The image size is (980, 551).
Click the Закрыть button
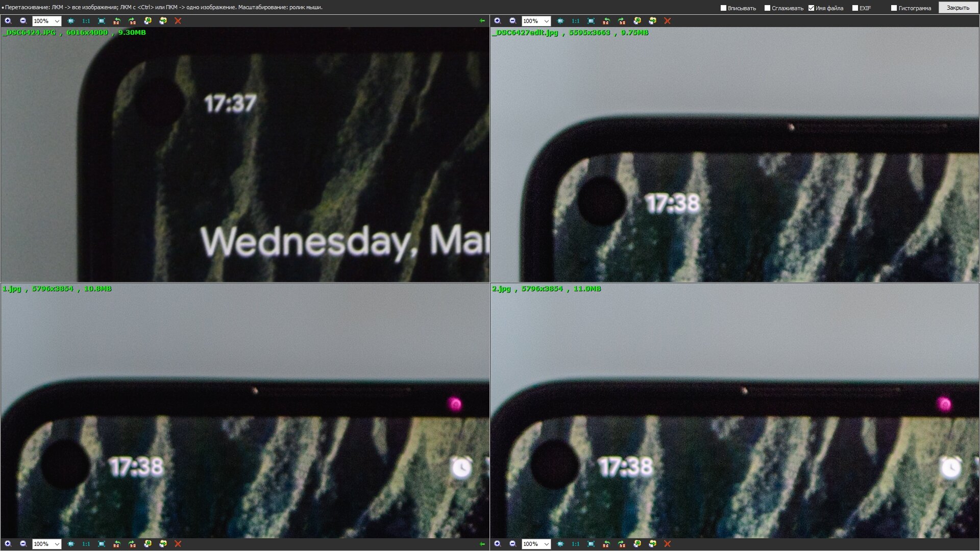(958, 8)
